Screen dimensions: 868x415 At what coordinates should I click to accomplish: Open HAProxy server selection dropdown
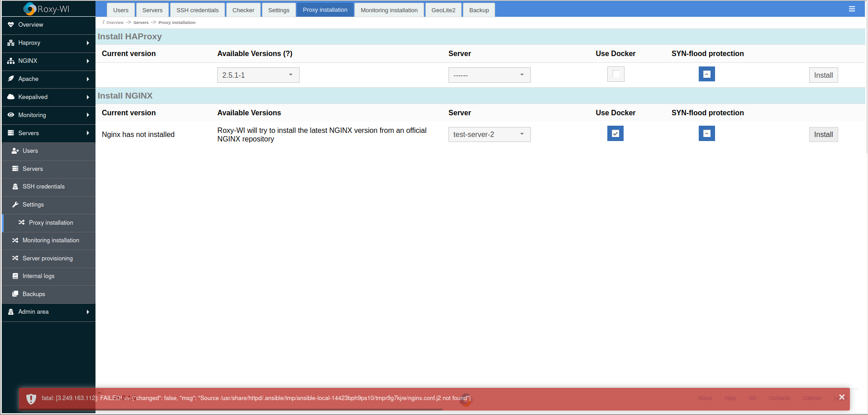489,75
